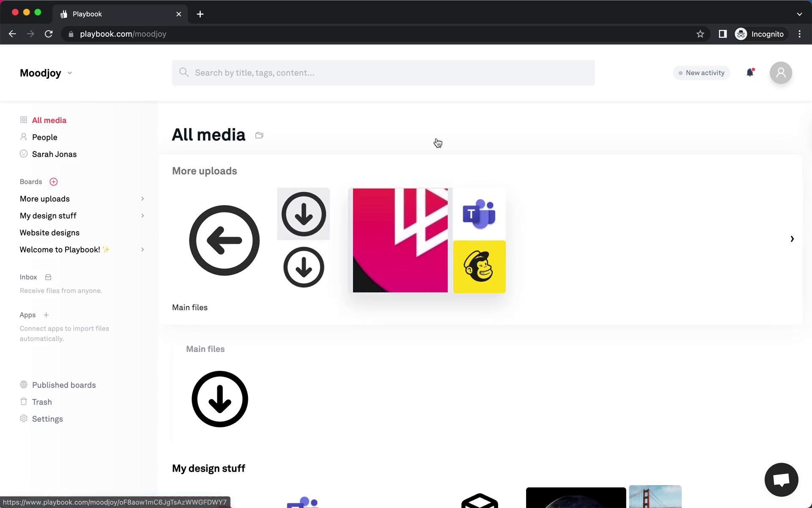
Task: Expand Welcome to Playbook board
Action: tap(143, 250)
